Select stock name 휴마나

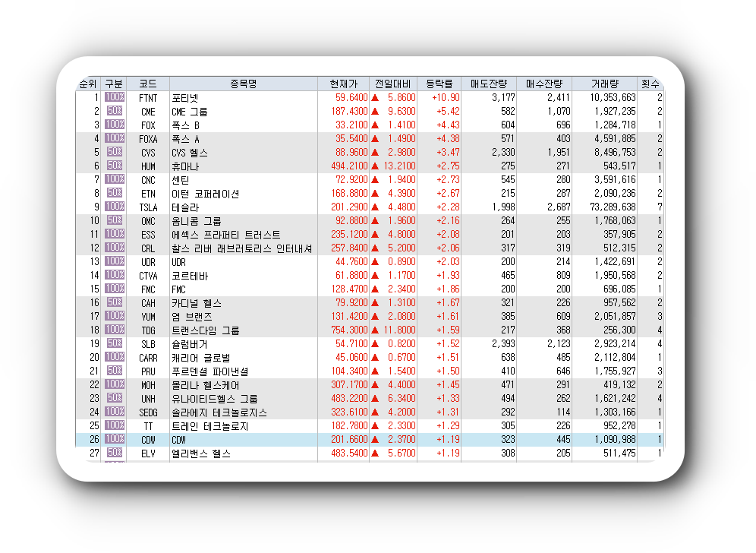[185, 166]
